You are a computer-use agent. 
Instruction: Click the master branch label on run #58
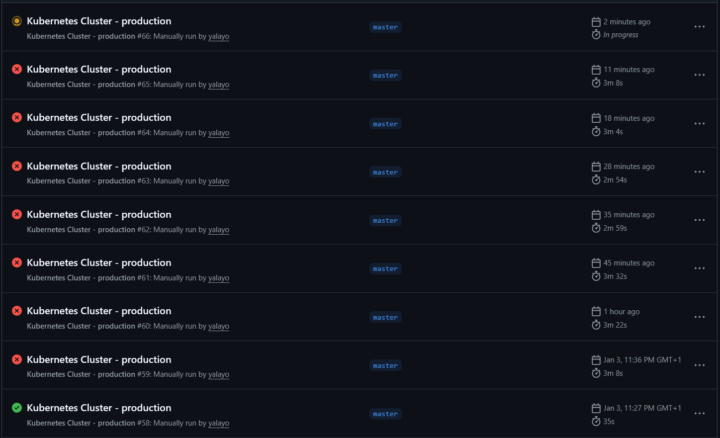[385, 414]
